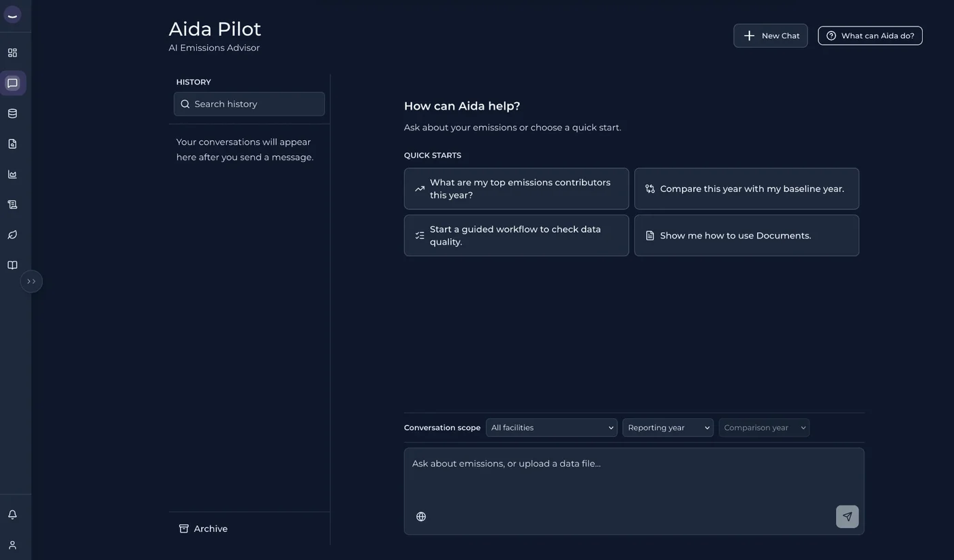Start the guided data quality workflow
Image resolution: width=954 pixels, height=560 pixels.
(x=517, y=236)
